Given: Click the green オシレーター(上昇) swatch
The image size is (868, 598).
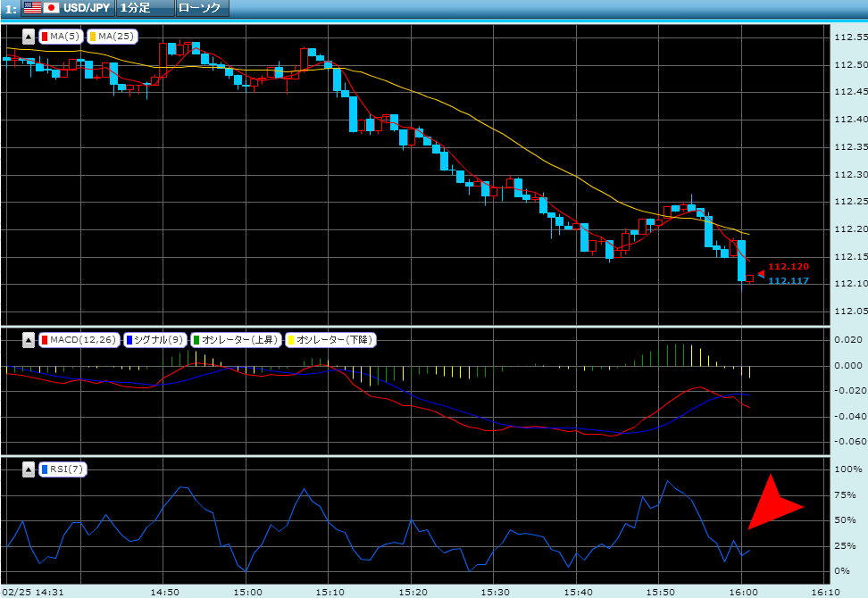Looking at the screenshot, I should click(196, 340).
